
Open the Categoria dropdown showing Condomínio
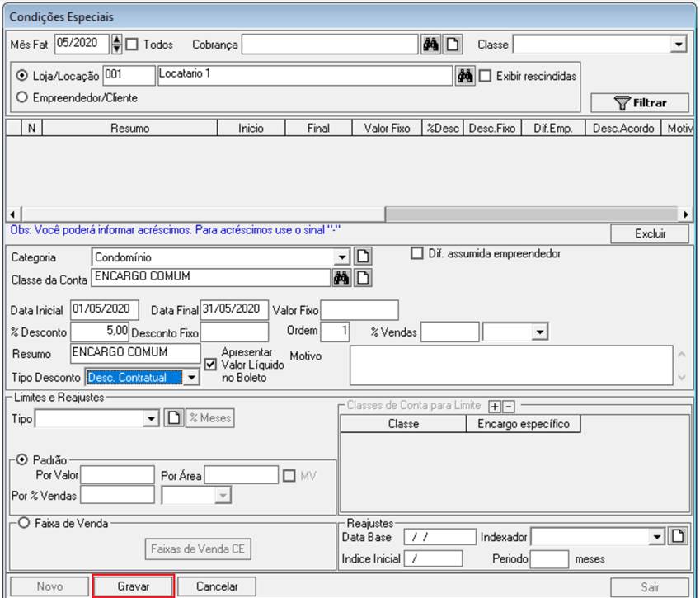[341, 257]
